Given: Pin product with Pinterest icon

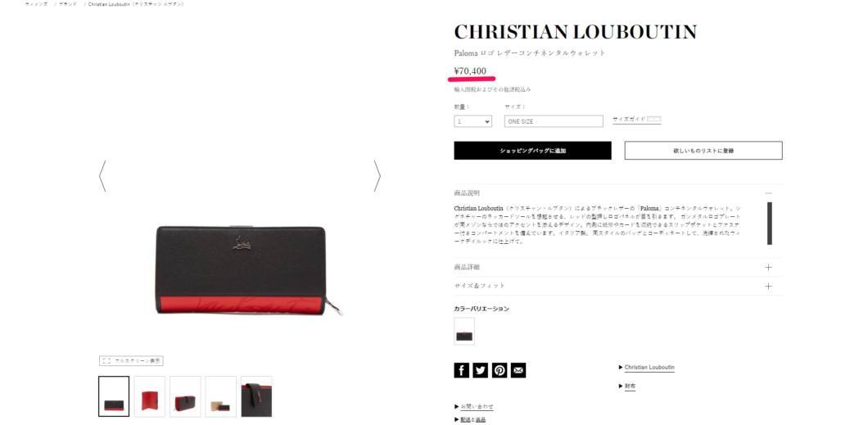Looking at the screenshot, I should [500, 370].
